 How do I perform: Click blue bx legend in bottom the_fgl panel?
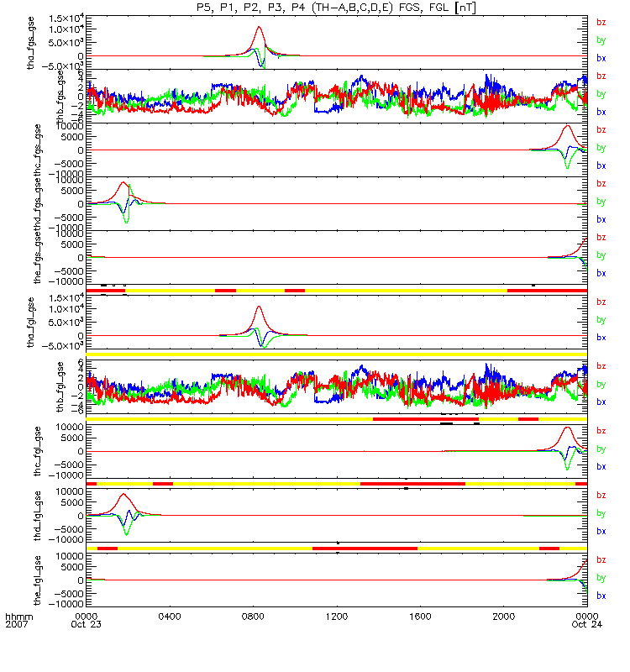pyautogui.click(x=601, y=596)
